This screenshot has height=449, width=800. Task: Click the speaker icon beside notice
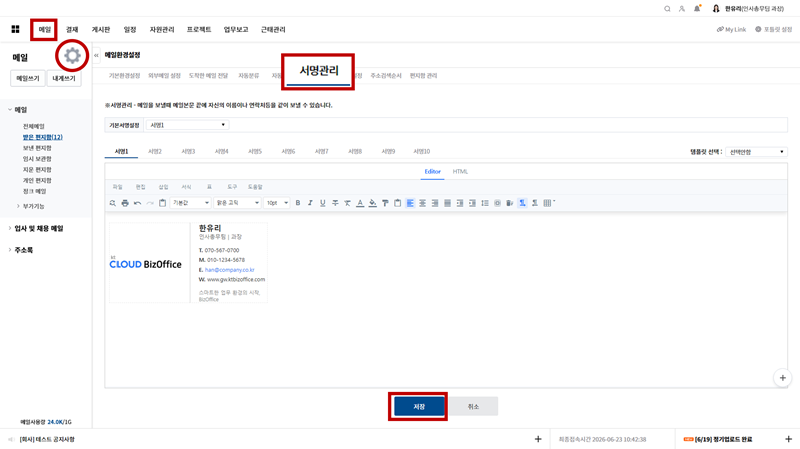coord(11,439)
